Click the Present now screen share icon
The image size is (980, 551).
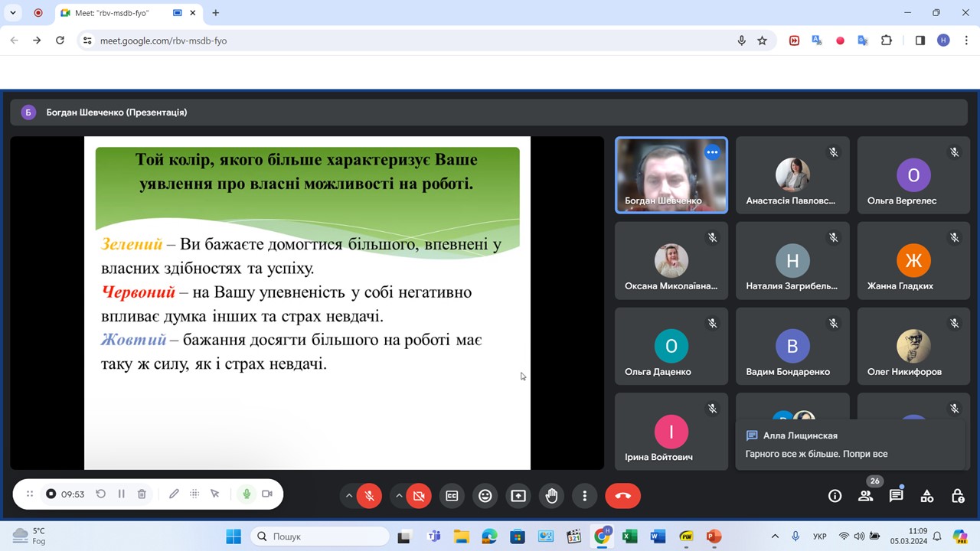click(518, 496)
